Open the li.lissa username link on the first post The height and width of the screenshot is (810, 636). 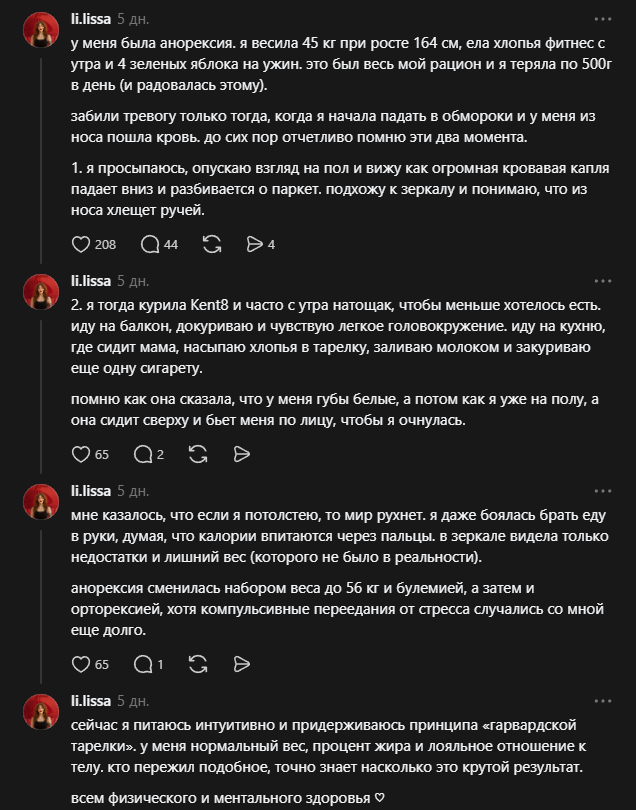click(91, 19)
